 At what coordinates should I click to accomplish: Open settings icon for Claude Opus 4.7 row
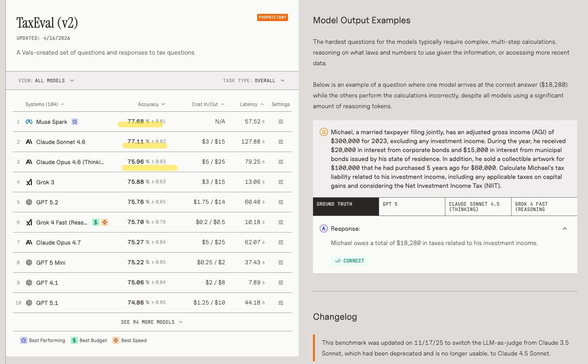tap(281, 242)
